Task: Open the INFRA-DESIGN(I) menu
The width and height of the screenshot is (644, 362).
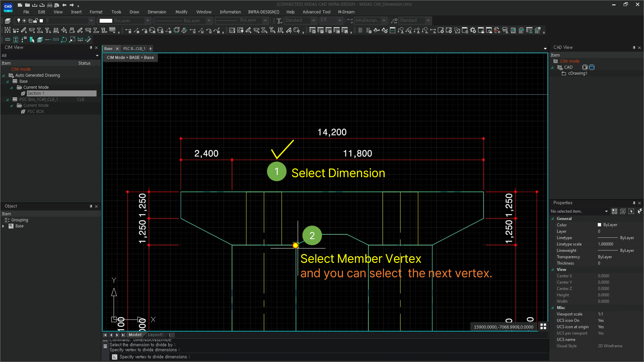Action: [x=263, y=12]
